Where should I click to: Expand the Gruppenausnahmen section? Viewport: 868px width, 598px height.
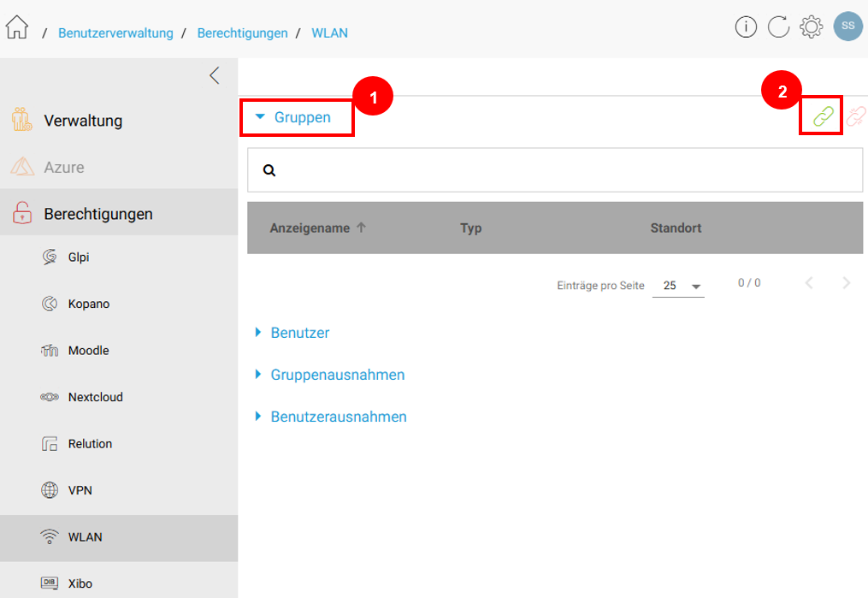(x=337, y=375)
